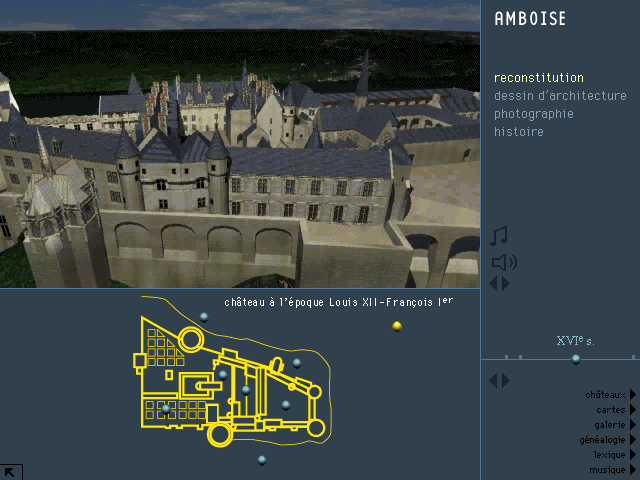Select the yellow active viewpoint sphere

tap(397, 326)
